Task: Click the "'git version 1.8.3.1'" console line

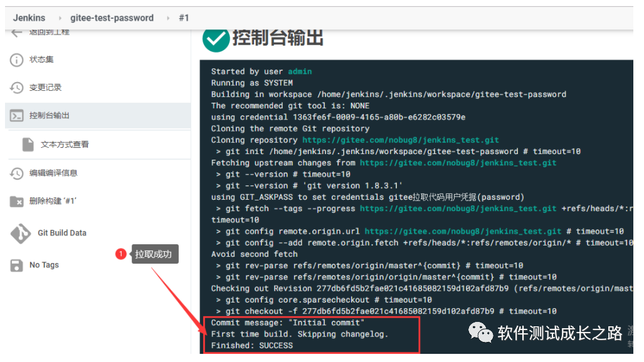Action: pos(309,185)
